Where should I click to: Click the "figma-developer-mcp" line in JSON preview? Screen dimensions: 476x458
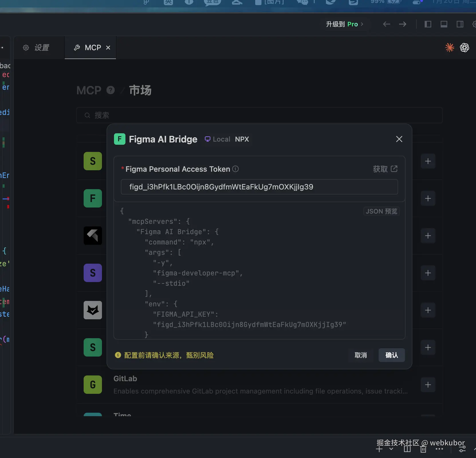(x=198, y=273)
